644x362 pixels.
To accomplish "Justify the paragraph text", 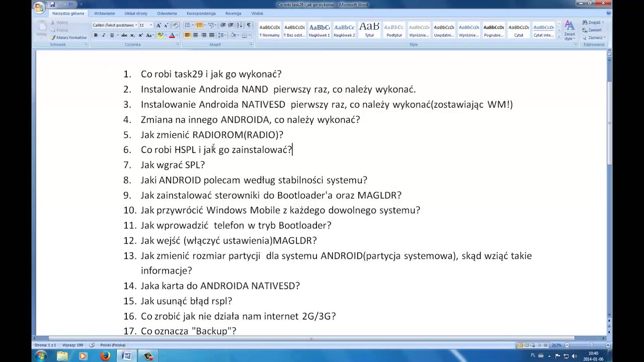I will pos(212,35).
